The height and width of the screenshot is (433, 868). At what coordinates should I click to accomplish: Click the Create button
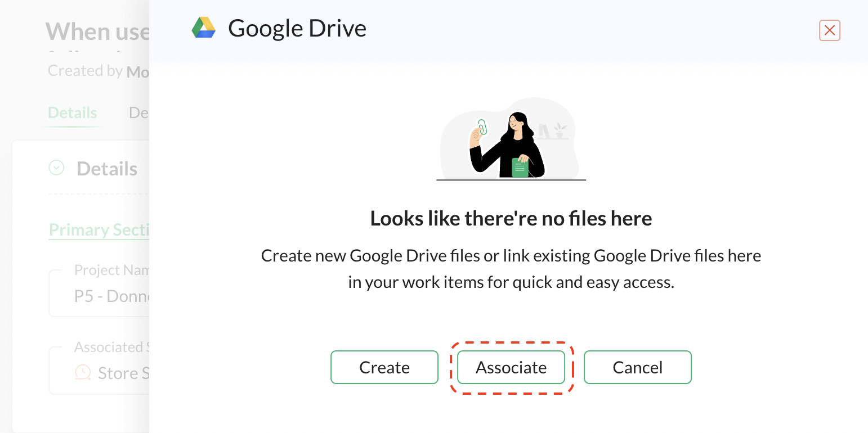384,367
